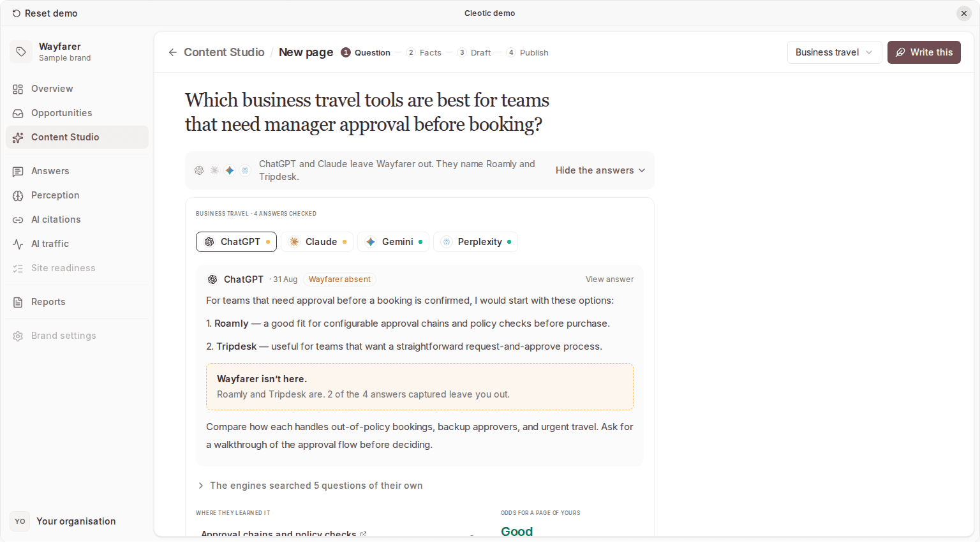This screenshot has width=980, height=543.
Task: Click the Content Studio sparkle icon
Action: (18, 138)
